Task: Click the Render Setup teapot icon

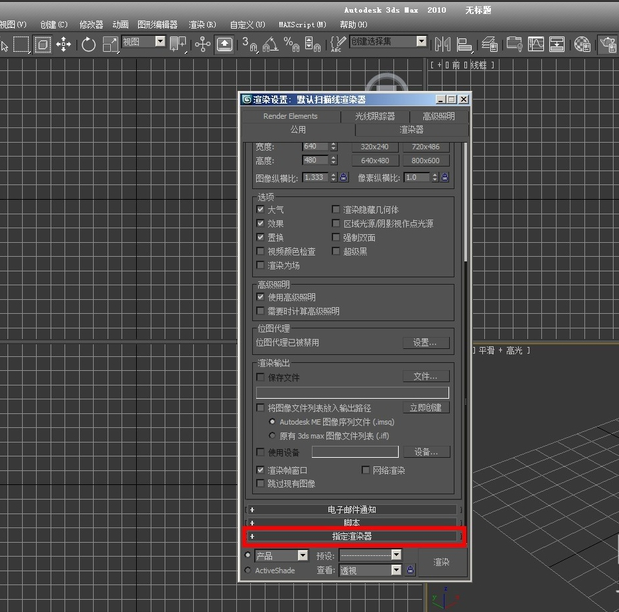Action: 608,44
